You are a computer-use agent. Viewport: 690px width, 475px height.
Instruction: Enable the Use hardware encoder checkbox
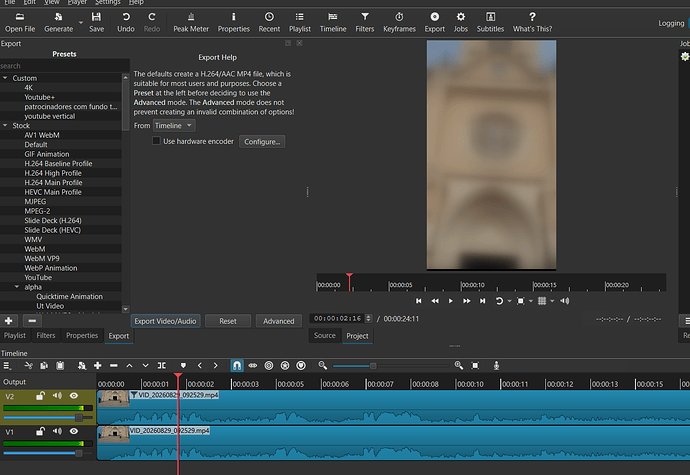tap(156, 141)
